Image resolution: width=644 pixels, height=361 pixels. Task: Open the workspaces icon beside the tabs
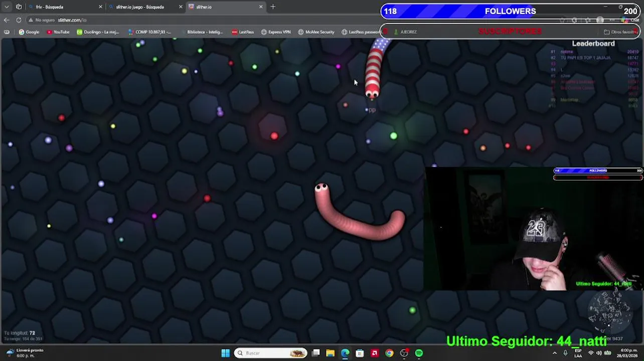pyautogui.click(x=19, y=7)
